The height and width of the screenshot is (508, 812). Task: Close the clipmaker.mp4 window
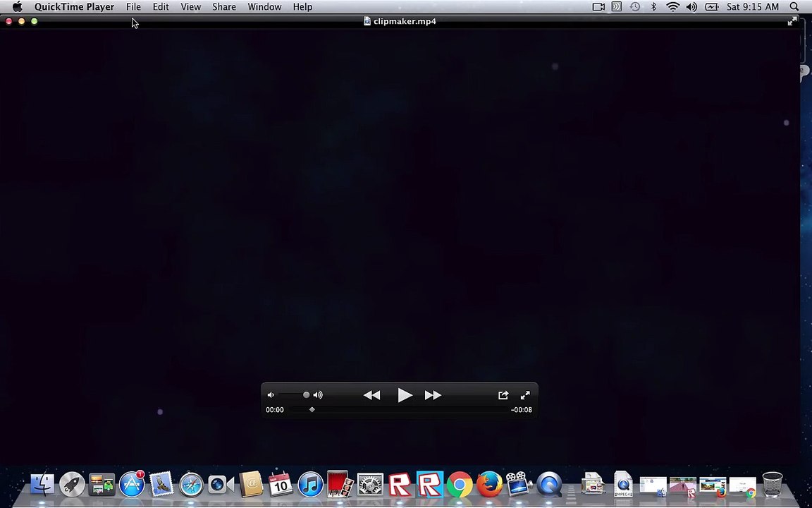[x=8, y=21]
